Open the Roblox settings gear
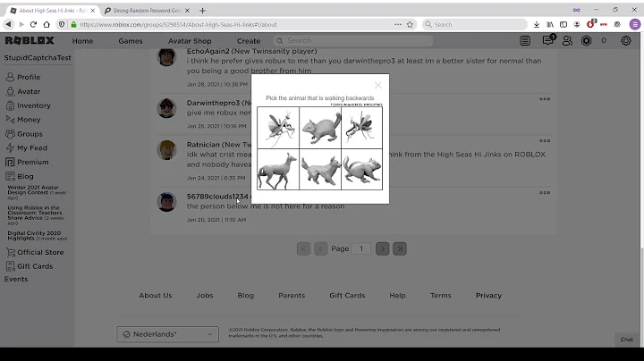 (625, 40)
